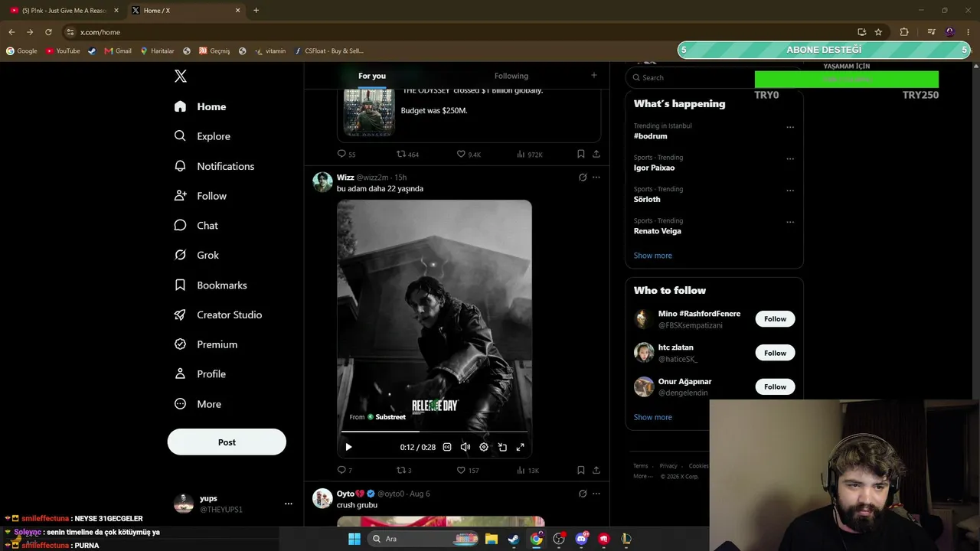Open Chrome extensions puzzle icon
Viewport: 980px width, 551px height.
pos(904,32)
